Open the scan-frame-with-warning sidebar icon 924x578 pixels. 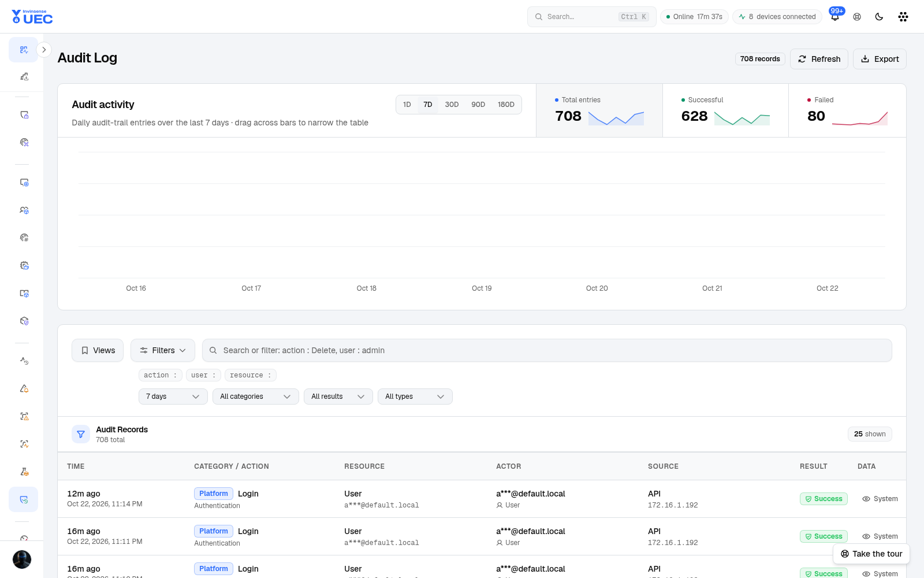(24, 416)
